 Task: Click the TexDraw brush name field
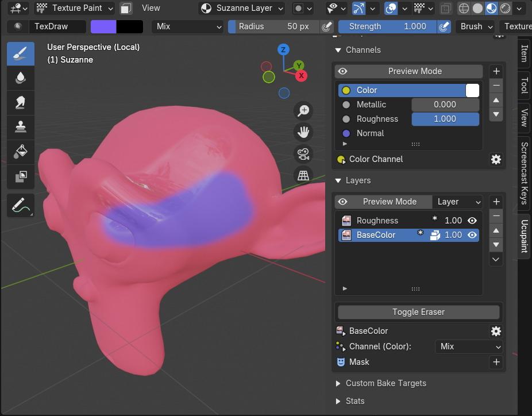[57, 26]
